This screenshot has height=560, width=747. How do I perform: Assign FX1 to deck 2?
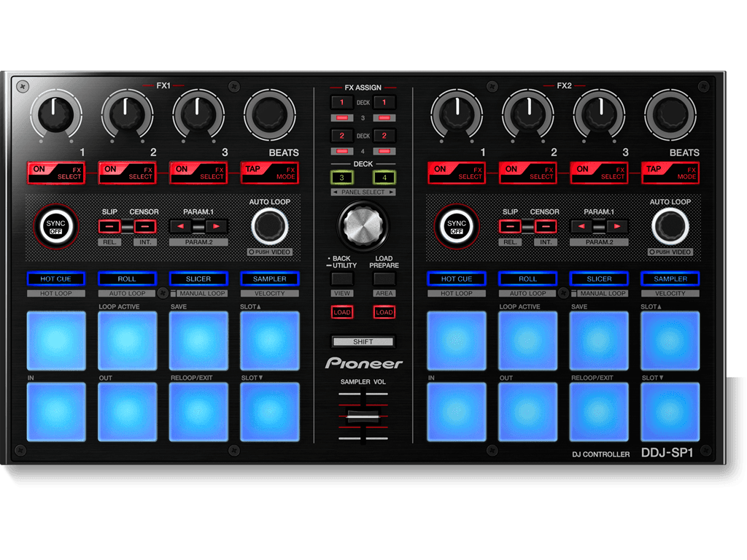341,136
